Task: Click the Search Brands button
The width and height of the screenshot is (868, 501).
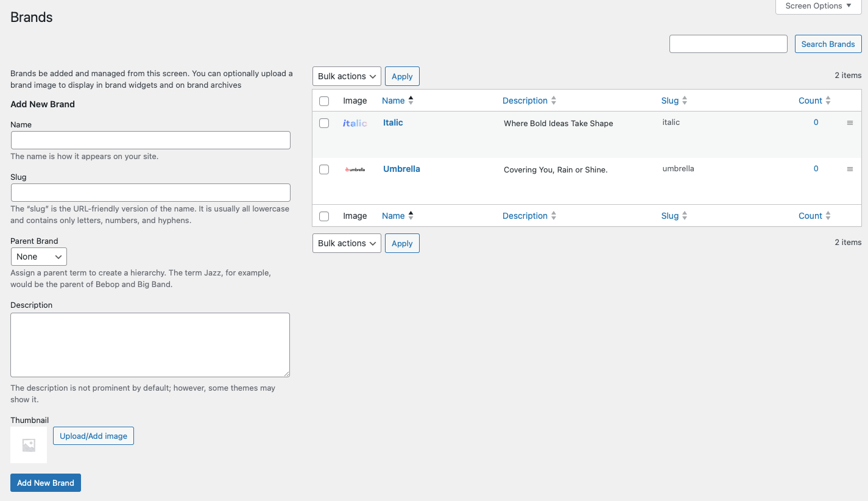Action: tap(828, 44)
